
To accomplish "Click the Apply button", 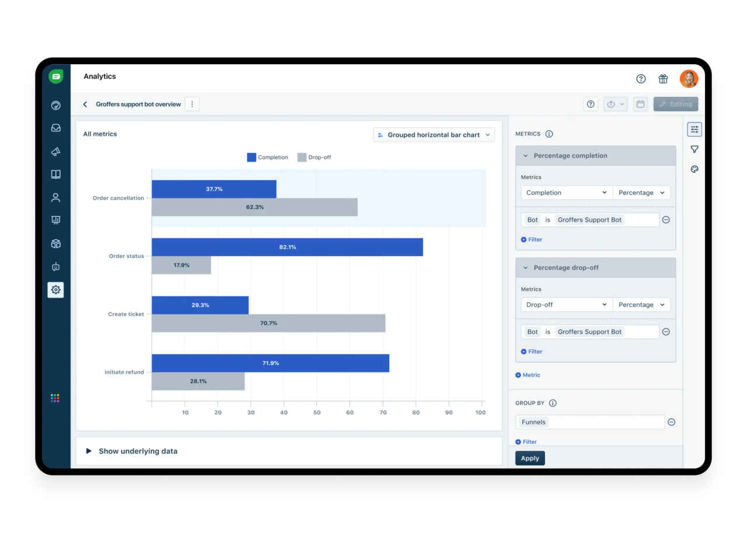I will coord(529,458).
